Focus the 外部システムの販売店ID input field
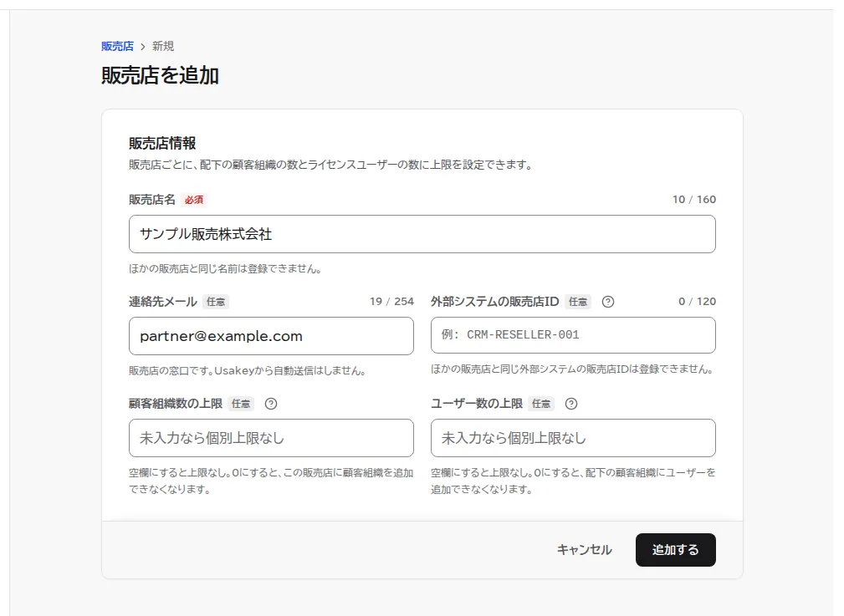The width and height of the screenshot is (844, 616). (573, 335)
